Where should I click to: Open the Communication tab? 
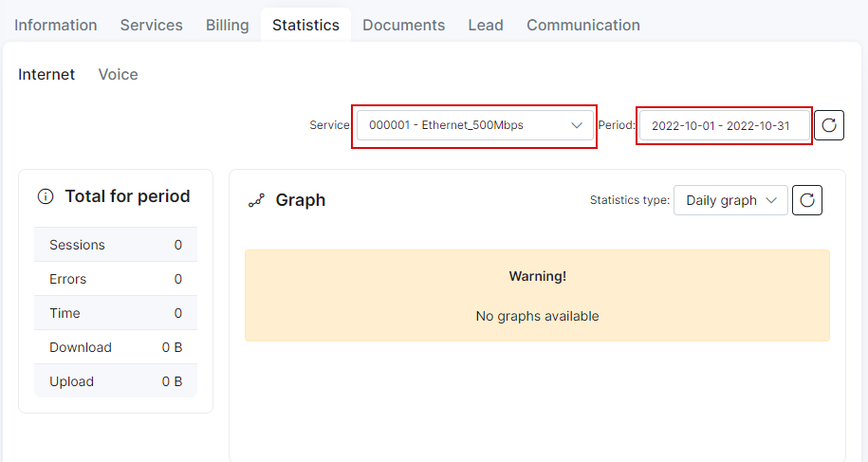tap(583, 25)
